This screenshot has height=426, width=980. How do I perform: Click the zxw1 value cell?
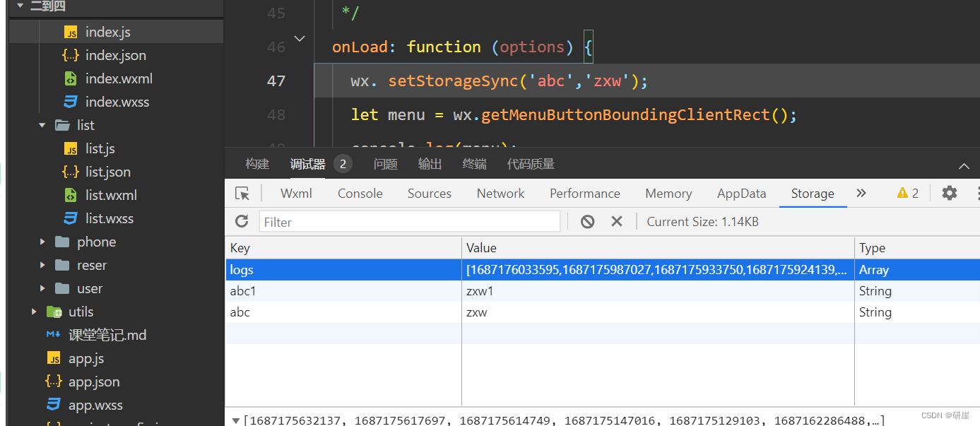[658, 291]
